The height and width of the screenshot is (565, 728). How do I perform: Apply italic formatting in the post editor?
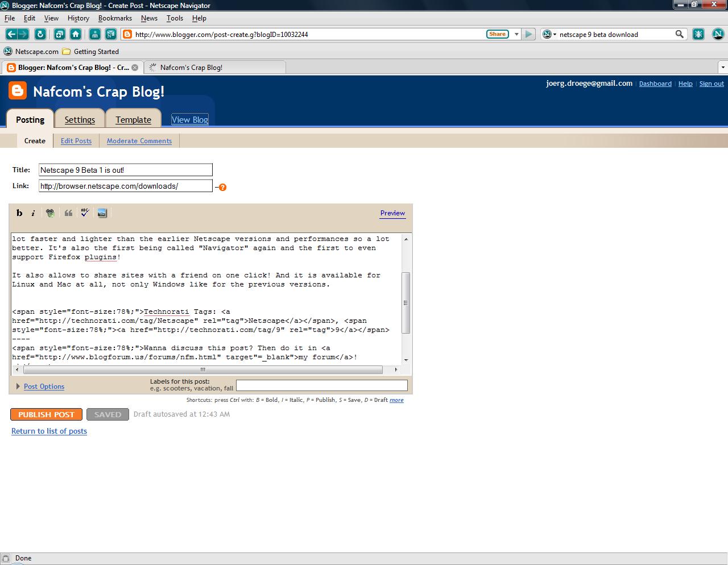pos(33,213)
